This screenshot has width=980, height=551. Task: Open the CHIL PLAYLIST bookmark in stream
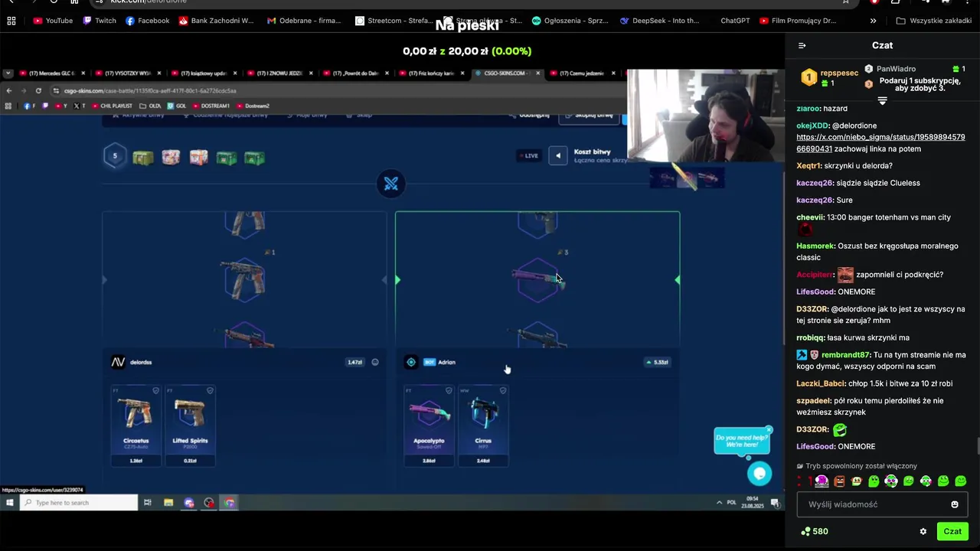pyautogui.click(x=112, y=106)
